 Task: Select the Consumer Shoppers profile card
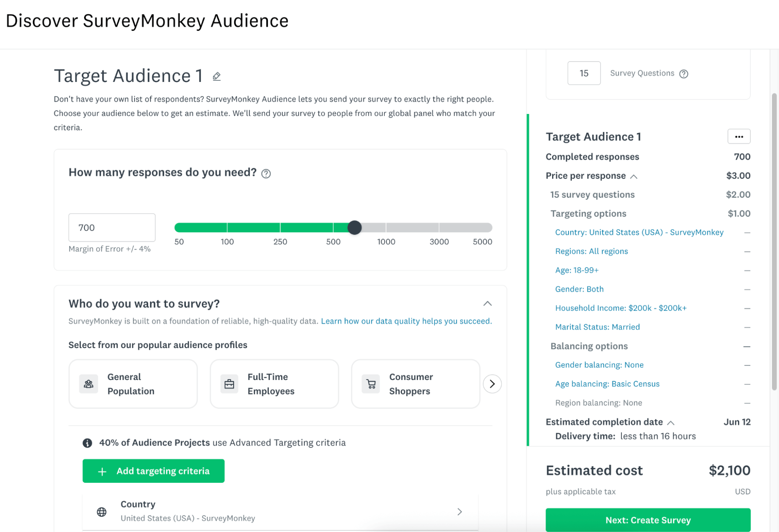pyautogui.click(x=416, y=384)
